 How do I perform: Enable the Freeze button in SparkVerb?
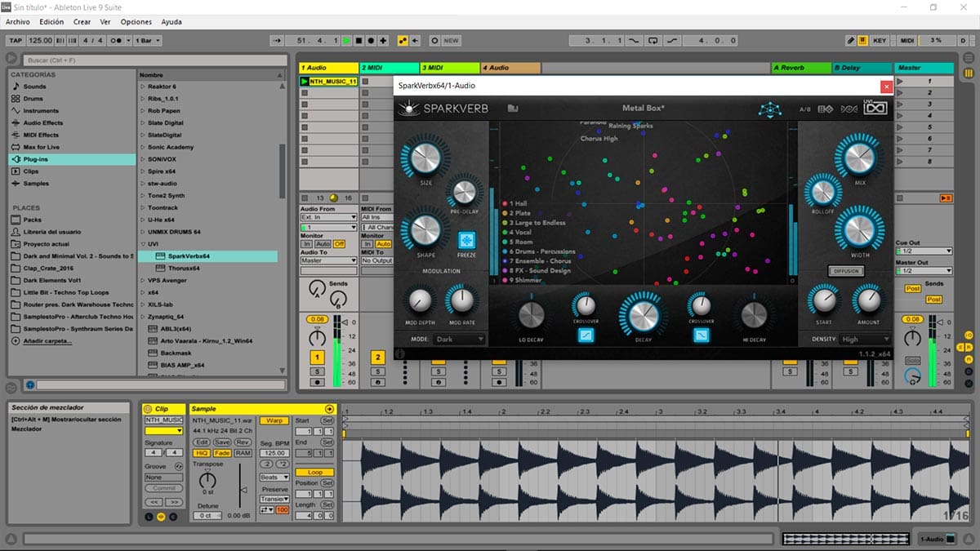point(466,240)
